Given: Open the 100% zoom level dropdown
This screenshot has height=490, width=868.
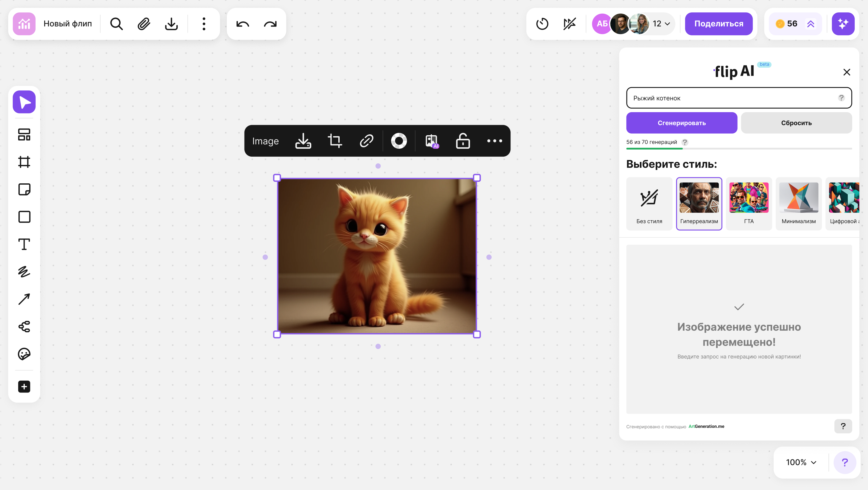Looking at the screenshot, I should point(801,462).
